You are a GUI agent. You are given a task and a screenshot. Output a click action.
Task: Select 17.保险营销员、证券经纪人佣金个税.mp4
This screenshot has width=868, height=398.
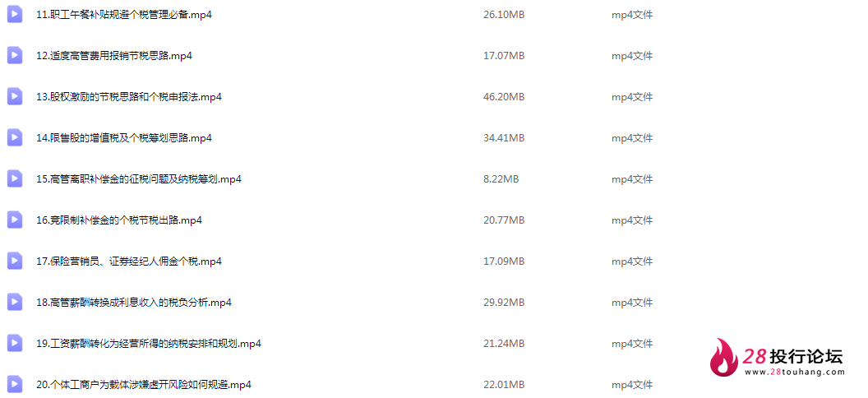pyautogui.click(x=129, y=261)
